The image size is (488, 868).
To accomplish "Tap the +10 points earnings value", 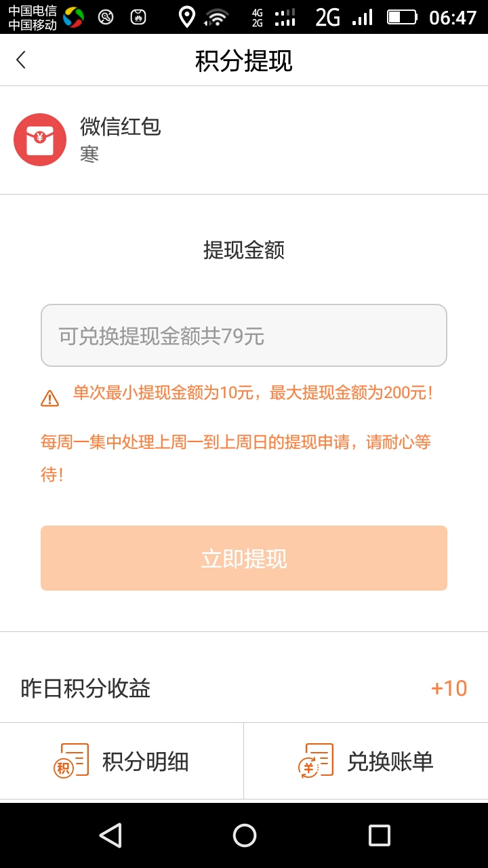I will (x=449, y=688).
